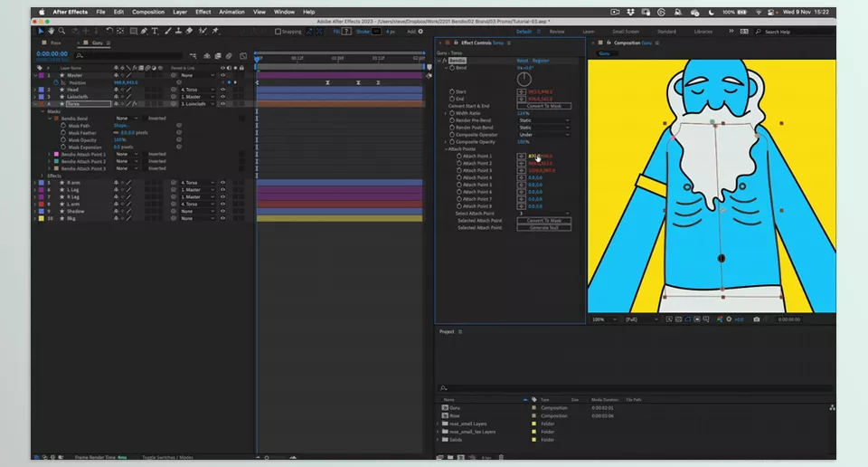
Task: Select the Zoom magnifier tool
Action: click(61, 31)
